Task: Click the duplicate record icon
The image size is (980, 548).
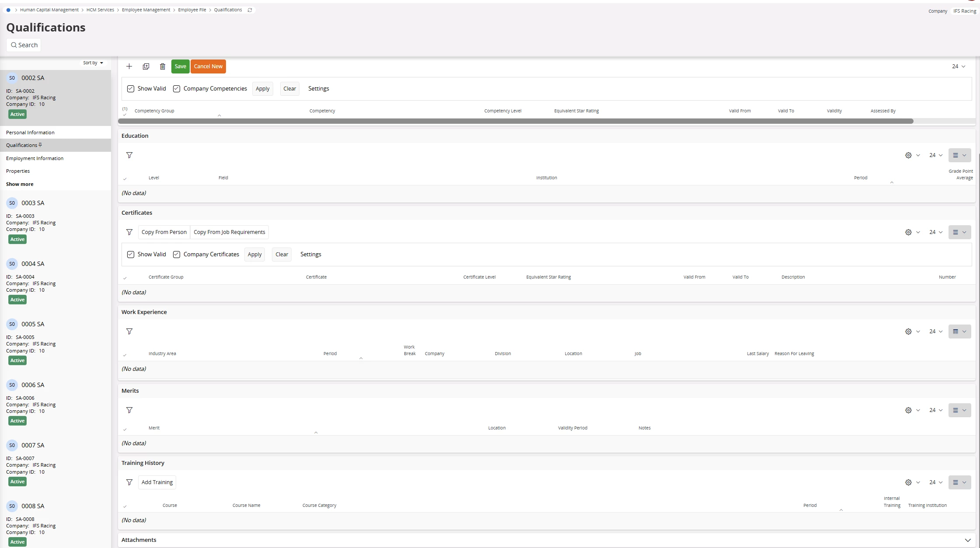Action: click(146, 66)
